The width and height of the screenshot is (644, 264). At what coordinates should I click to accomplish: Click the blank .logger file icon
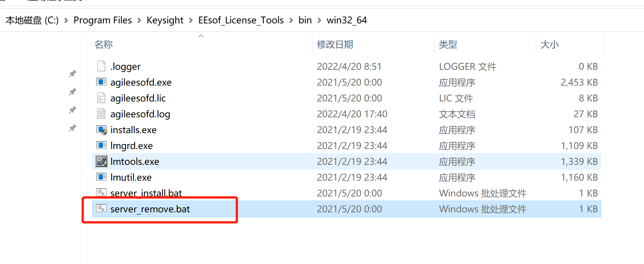[101, 66]
